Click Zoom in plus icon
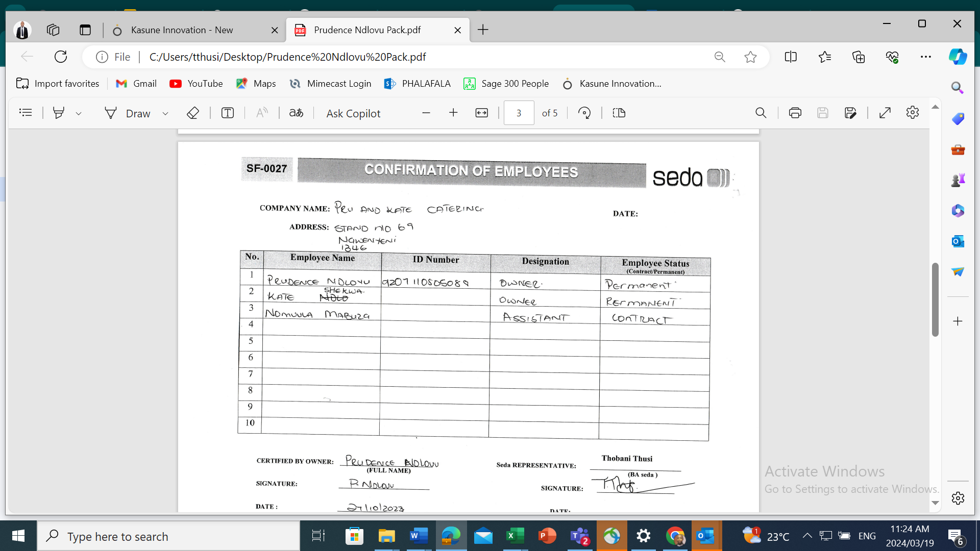The image size is (980, 551). 453,113
